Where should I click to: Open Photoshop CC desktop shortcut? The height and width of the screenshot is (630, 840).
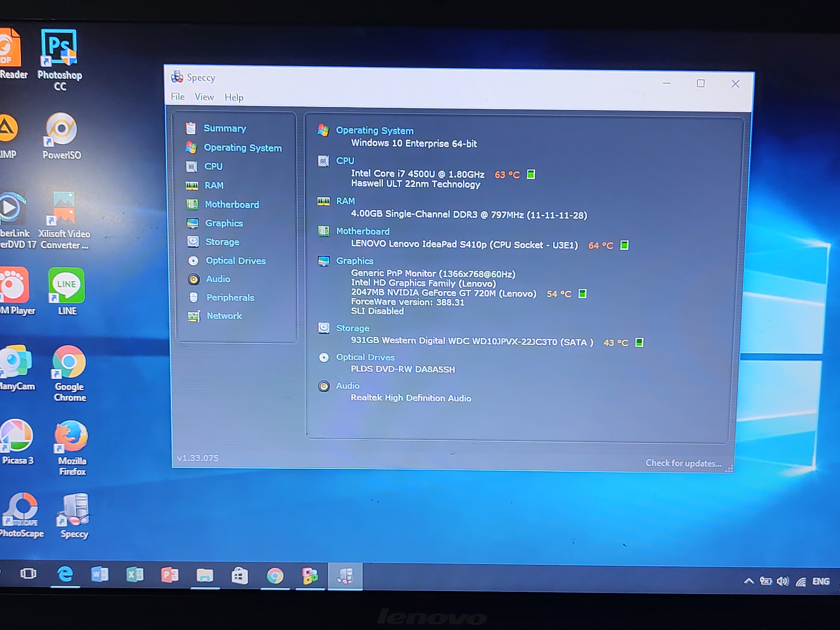(60, 60)
